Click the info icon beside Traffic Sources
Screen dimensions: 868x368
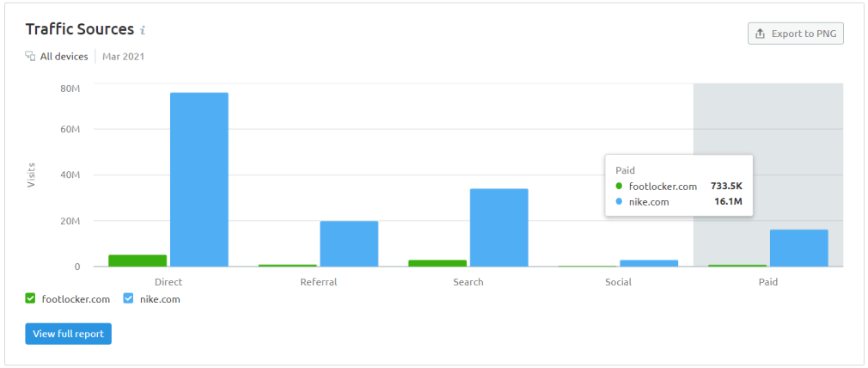coord(143,30)
